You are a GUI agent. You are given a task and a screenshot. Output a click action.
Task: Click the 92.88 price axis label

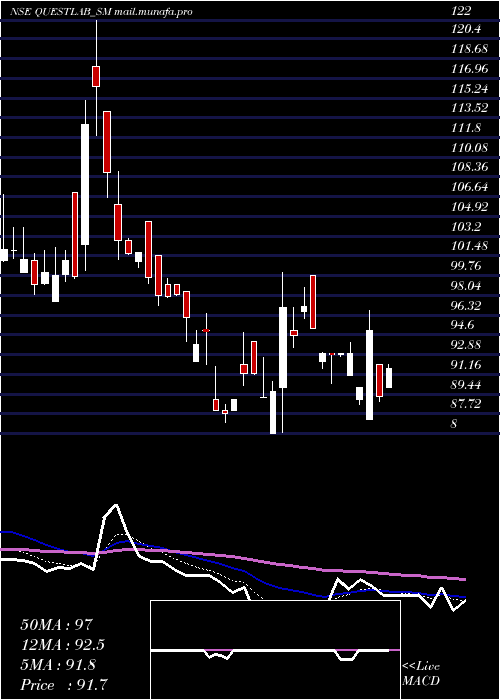click(x=466, y=345)
